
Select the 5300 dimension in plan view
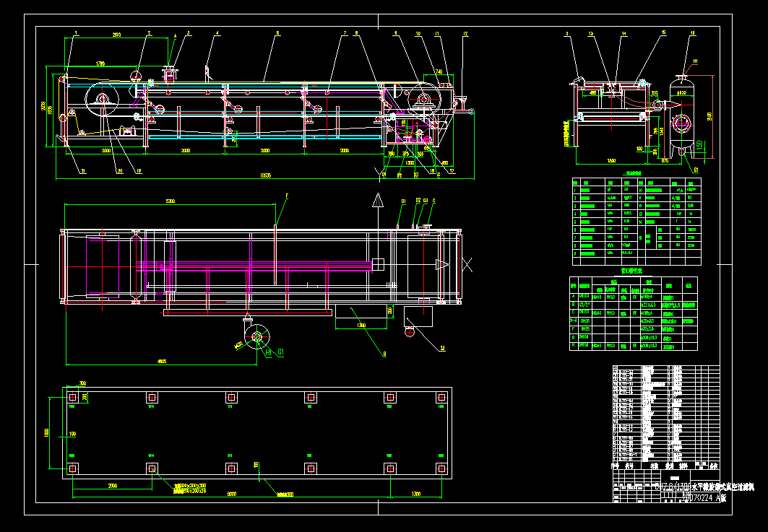(x=170, y=201)
